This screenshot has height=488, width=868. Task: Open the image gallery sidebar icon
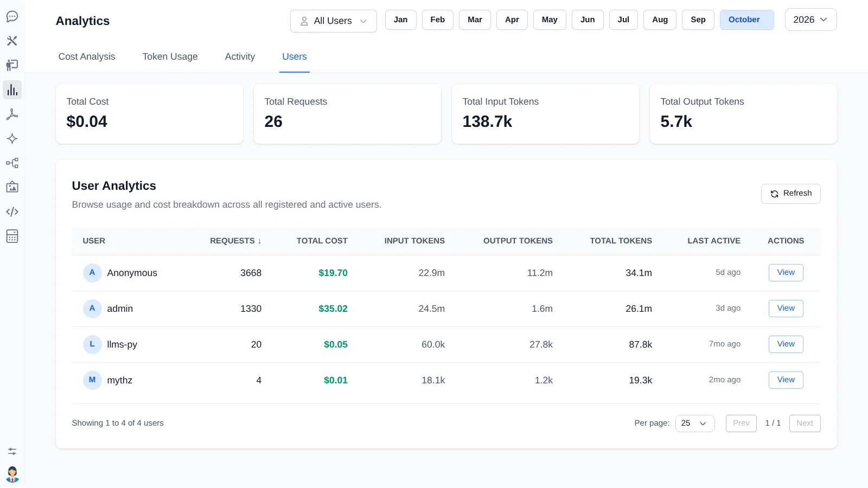[12, 187]
